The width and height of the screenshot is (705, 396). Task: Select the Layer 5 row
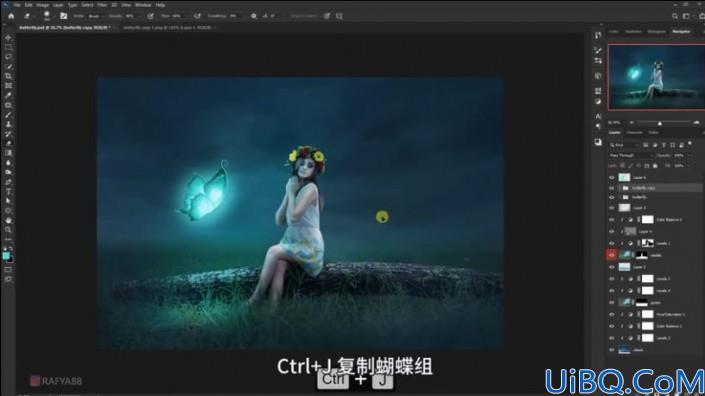click(x=656, y=208)
